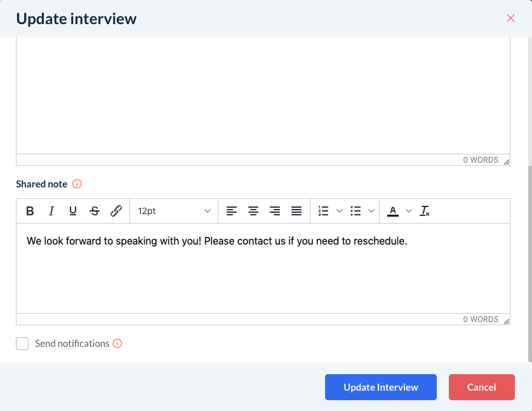The height and width of the screenshot is (411, 532).
Task: Open the text color picker arrow
Action: (x=409, y=211)
